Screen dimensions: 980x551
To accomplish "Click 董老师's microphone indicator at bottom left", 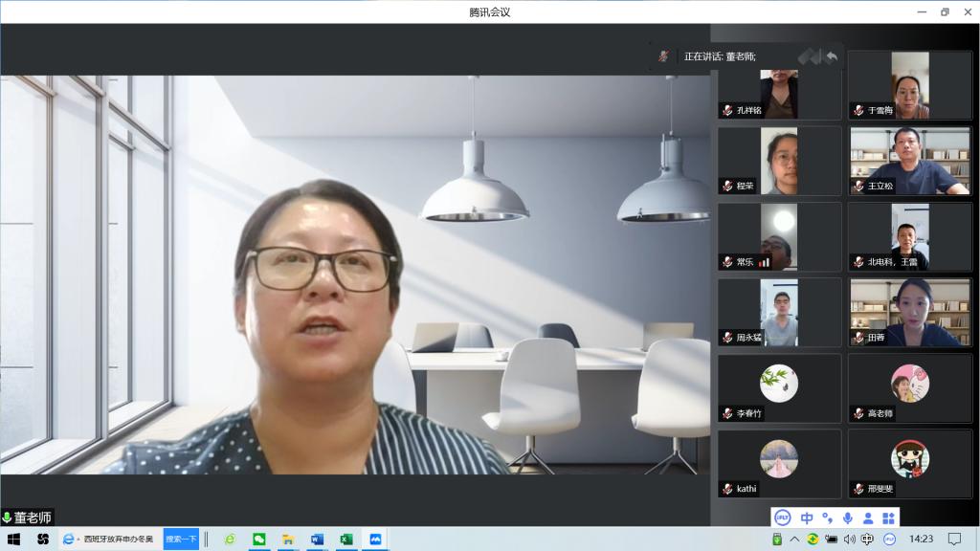I will (8, 518).
